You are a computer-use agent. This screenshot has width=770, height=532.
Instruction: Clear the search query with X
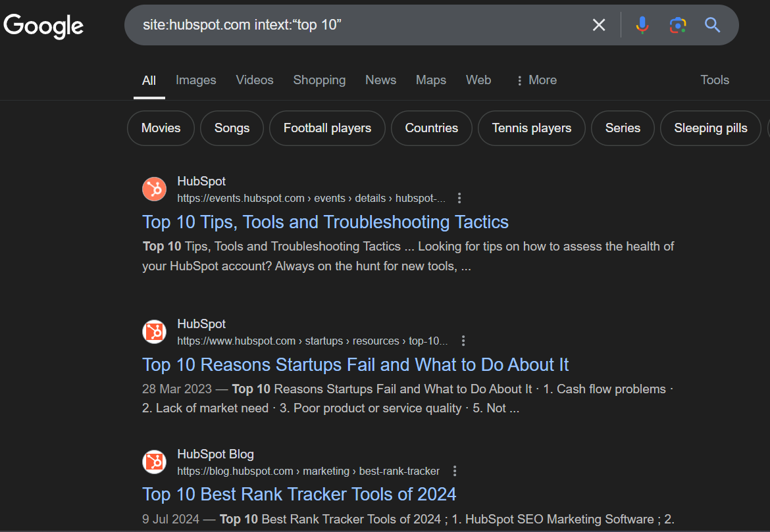[x=599, y=25]
